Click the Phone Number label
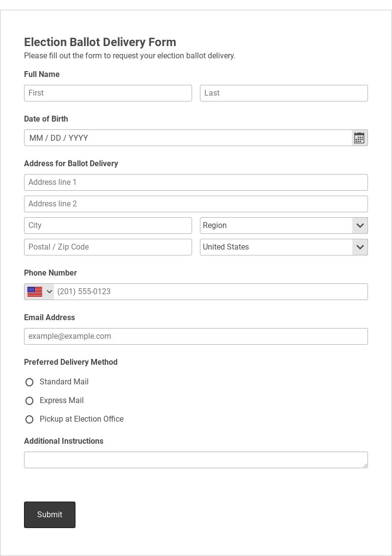This screenshot has height=556, width=392. point(50,273)
